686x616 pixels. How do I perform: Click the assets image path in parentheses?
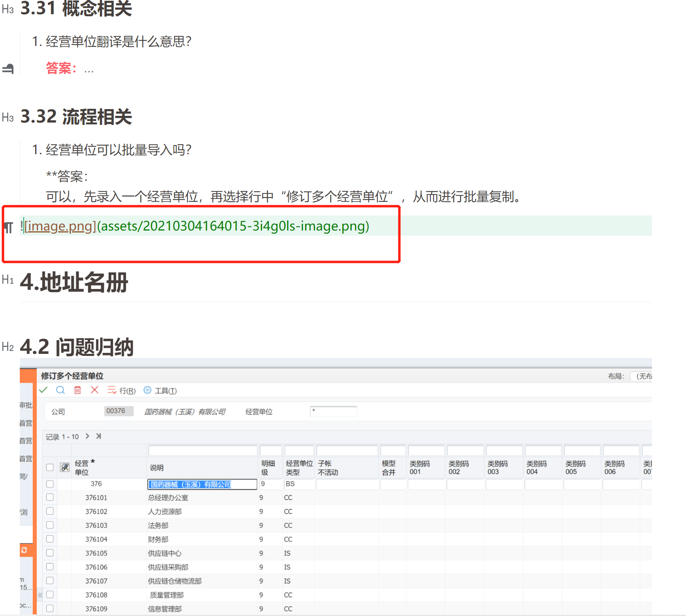coord(233,226)
